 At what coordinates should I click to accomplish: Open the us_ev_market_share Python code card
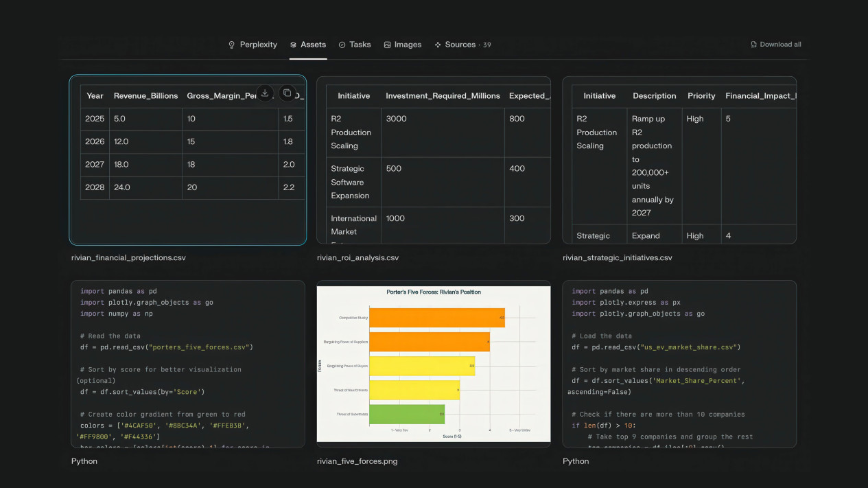[x=679, y=364]
